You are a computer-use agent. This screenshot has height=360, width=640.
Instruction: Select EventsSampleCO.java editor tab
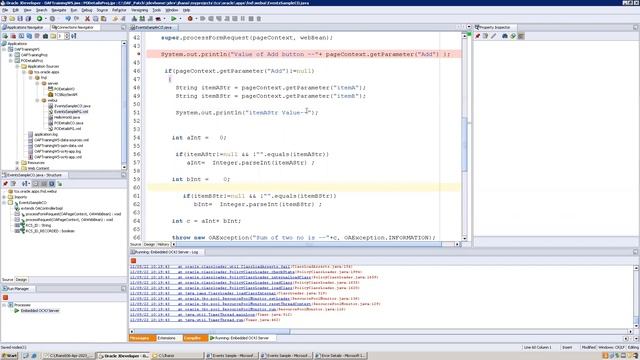point(153,27)
